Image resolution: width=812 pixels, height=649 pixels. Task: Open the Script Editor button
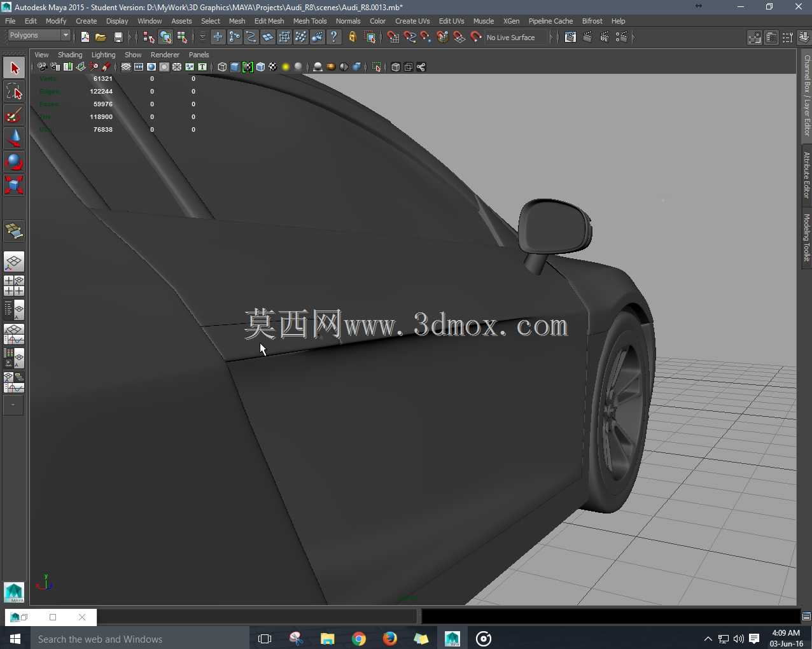(806, 616)
